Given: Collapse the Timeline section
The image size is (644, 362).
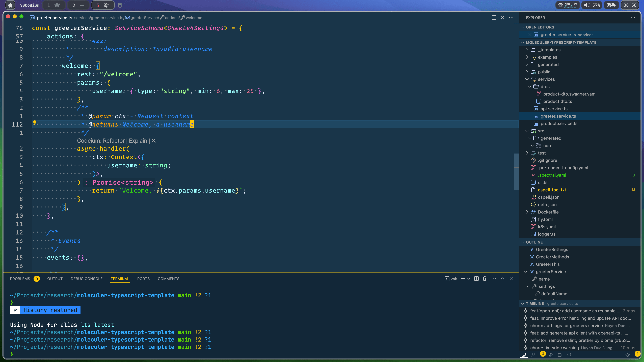Looking at the screenshot, I should (523, 304).
